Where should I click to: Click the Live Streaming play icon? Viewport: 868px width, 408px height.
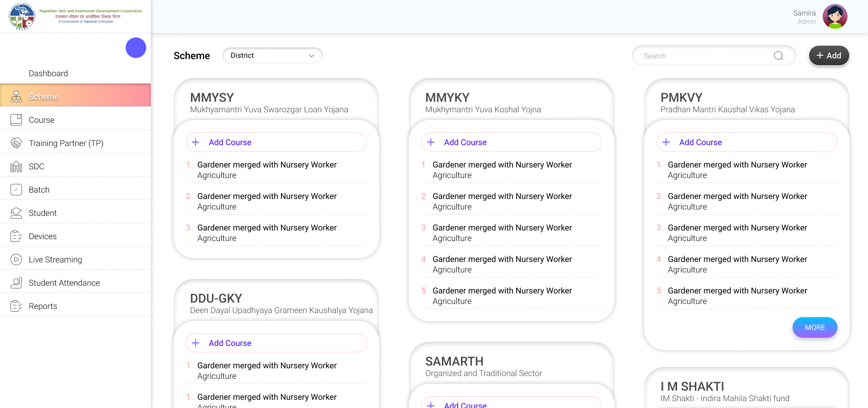coord(16,260)
